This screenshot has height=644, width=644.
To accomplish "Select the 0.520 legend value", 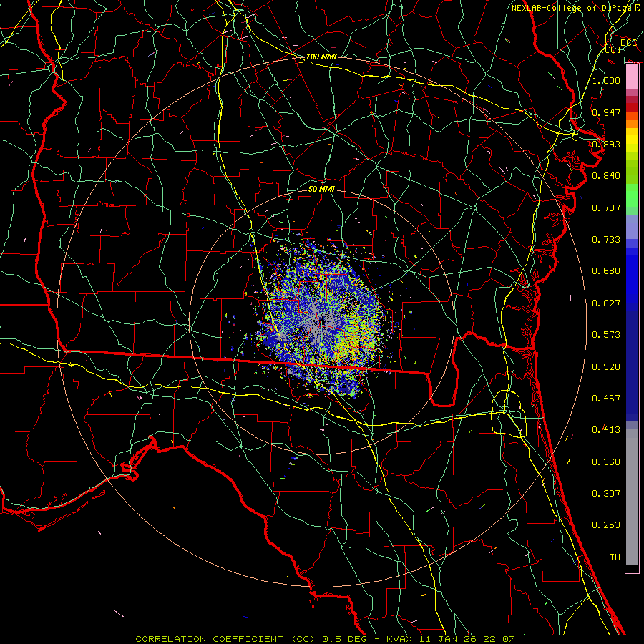I will pos(606,367).
